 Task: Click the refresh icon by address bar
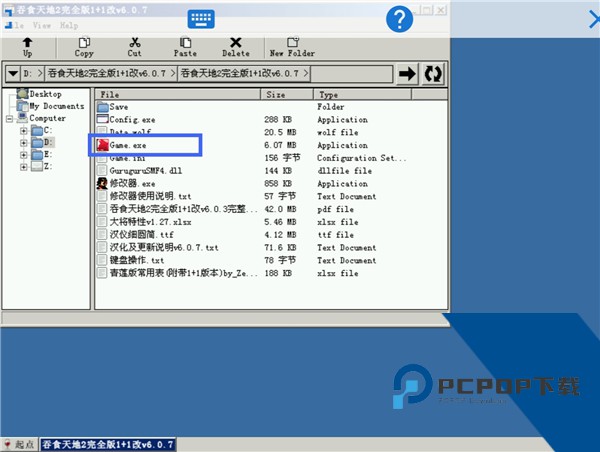(433, 73)
